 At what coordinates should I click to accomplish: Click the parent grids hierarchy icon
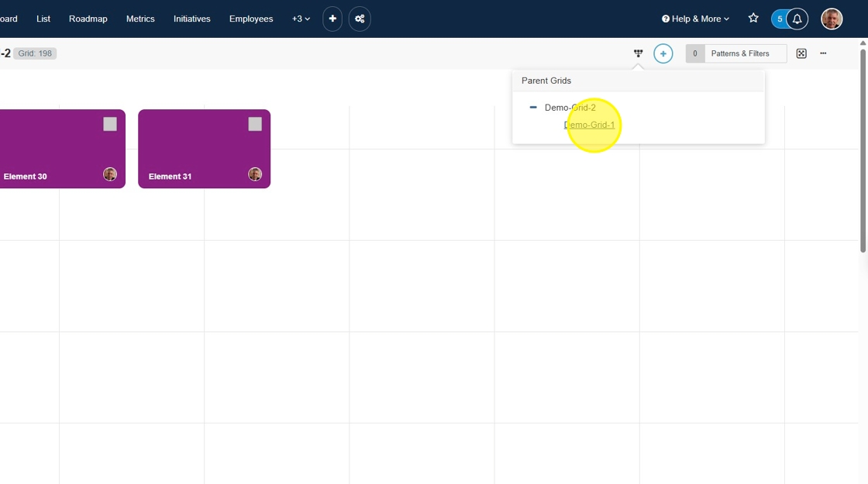[x=638, y=53]
